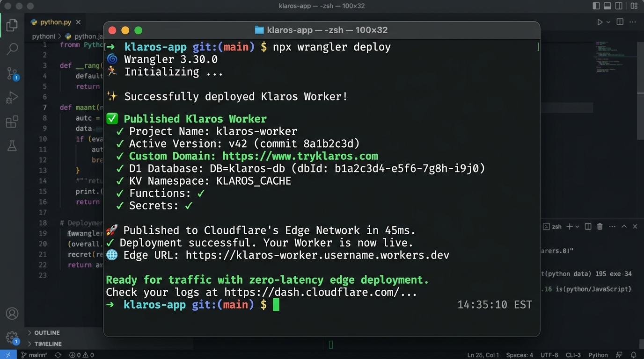This screenshot has width=644, height=359.
Task: Click the python.ja breadcrumb segment
Action: [85, 36]
